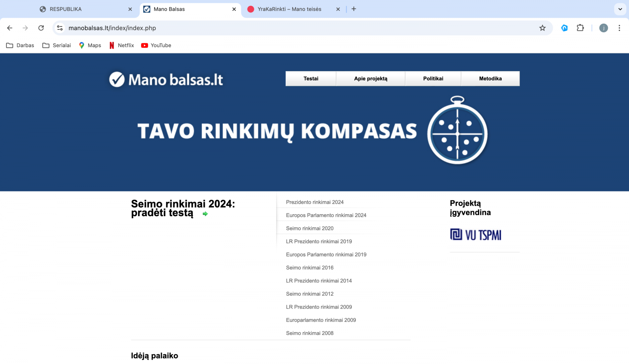Close the RESPUBLIKA tab
629x364 pixels.
pos(130,9)
